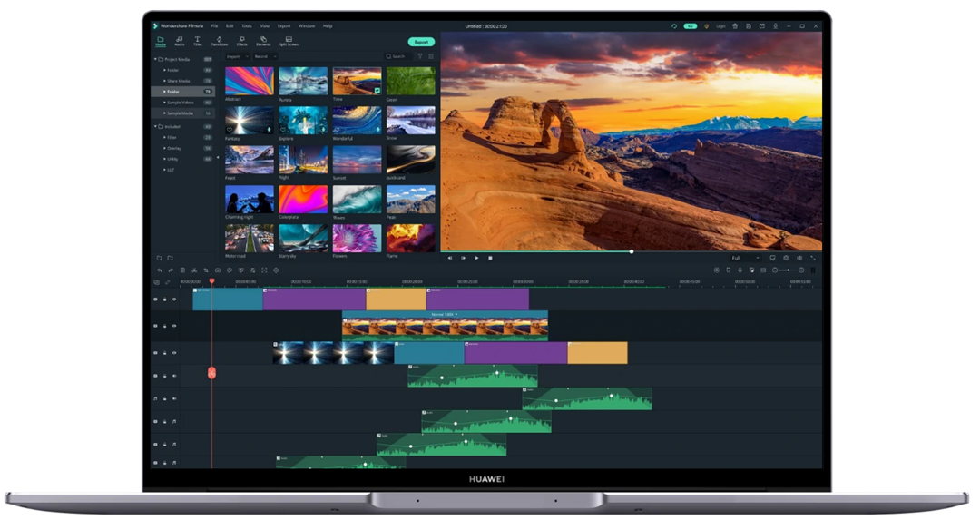This screenshot has width=980, height=520.
Task: Click the timeline zoom slider
Action: [x=786, y=270]
